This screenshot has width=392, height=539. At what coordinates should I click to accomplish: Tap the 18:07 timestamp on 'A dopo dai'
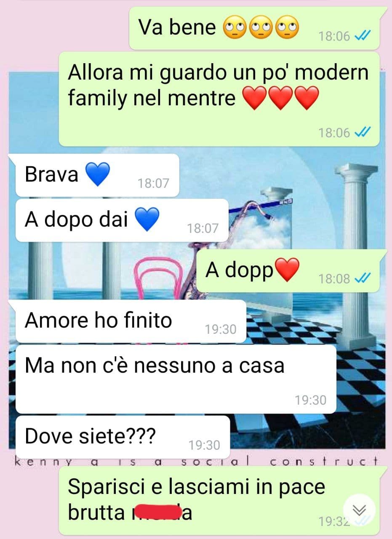(x=203, y=228)
